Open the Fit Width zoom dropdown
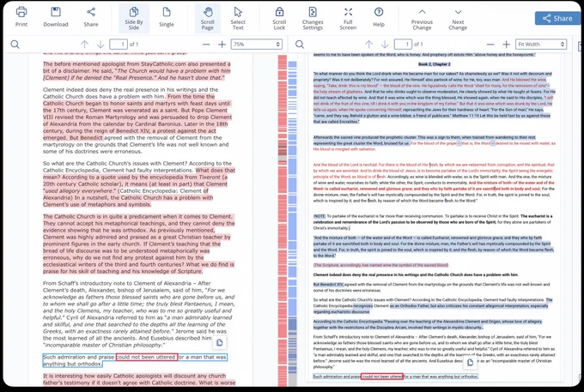584x392 pixels. [x=541, y=45]
